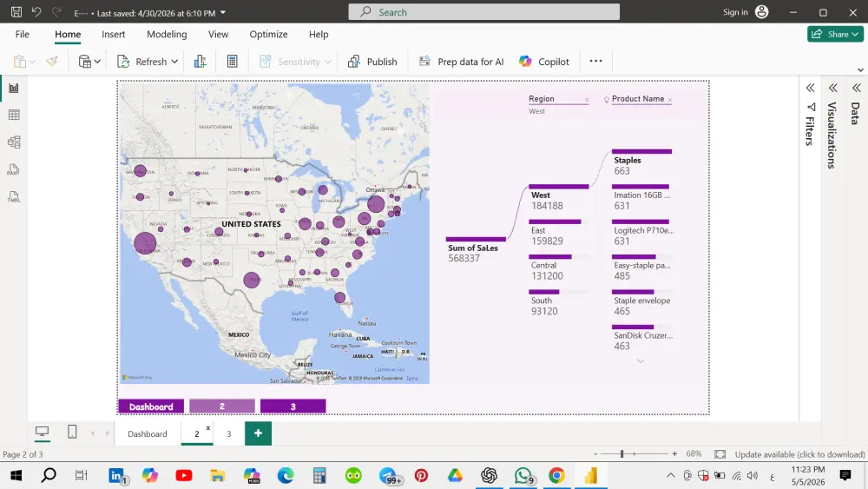Click Update available download link
Image resolution: width=868 pixels, height=489 pixels.
799,454
